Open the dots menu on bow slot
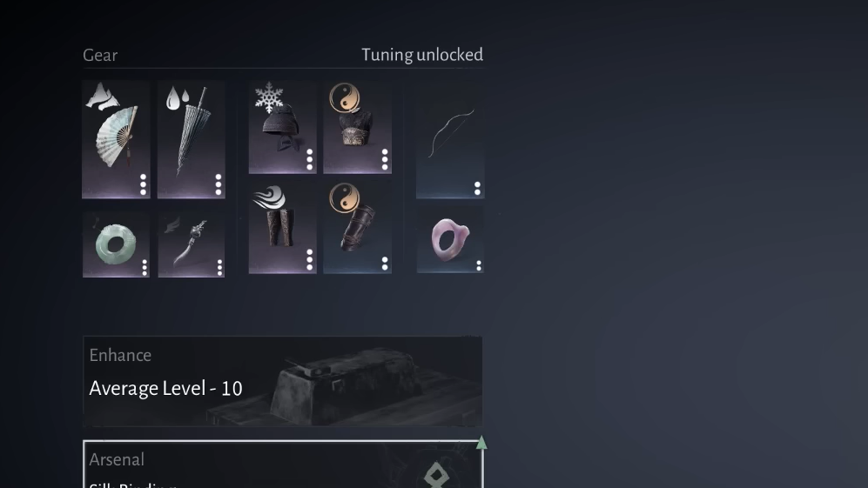The image size is (868, 488). (x=477, y=189)
